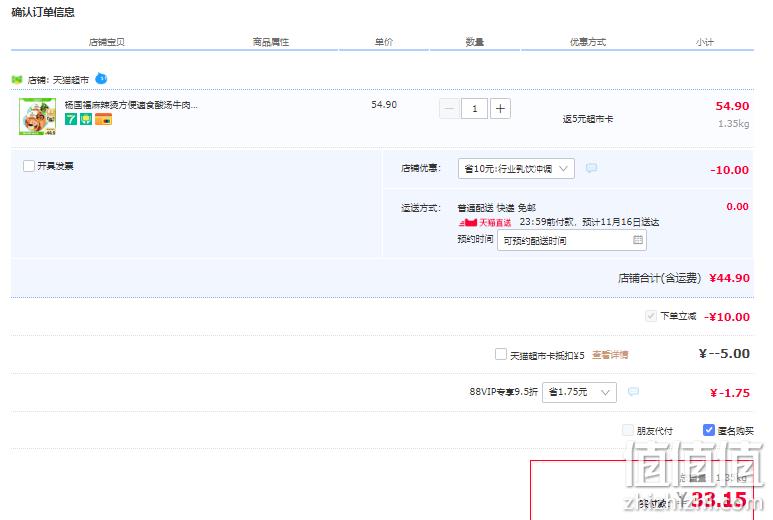Tick the 天猫超市卡抵扣¥5 checkbox
773x520 pixels.
click(x=501, y=354)
